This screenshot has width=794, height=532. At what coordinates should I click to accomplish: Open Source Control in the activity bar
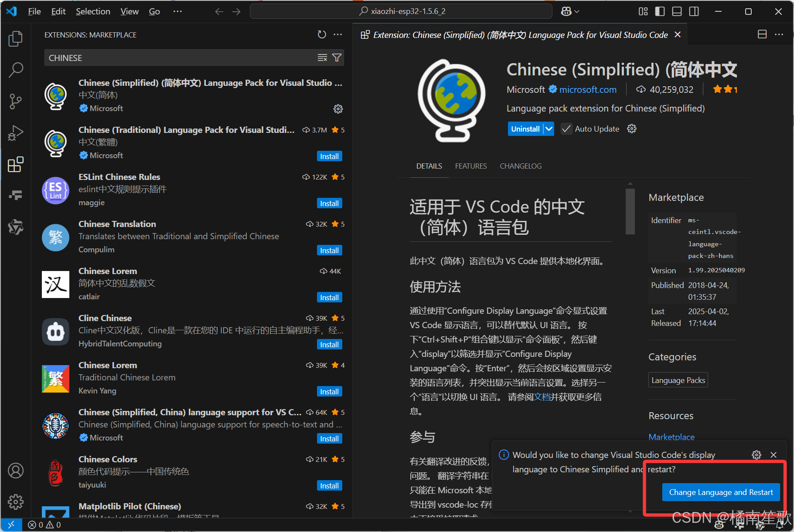pyautogui.click(x=16, y=101)
